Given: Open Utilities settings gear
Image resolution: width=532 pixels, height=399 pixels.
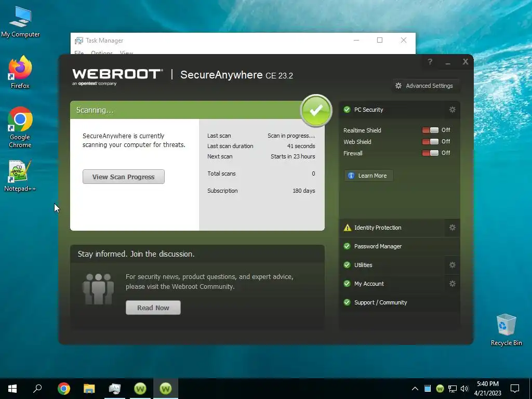Looking at the screenshot, I should [x=453, y=265].
